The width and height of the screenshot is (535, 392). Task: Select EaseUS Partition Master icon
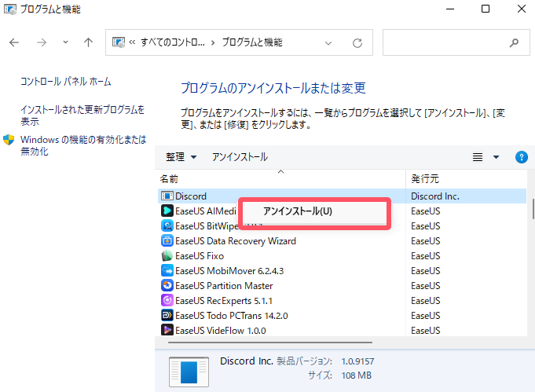point(167,286)
